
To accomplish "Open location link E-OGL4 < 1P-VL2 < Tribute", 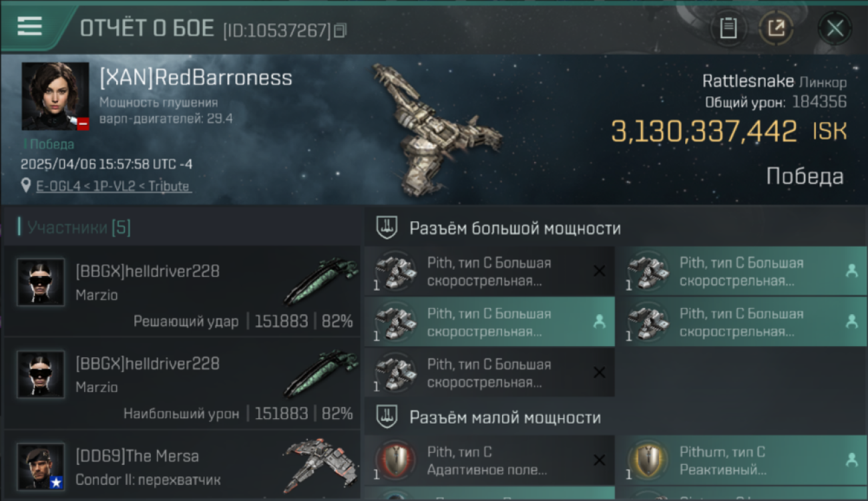I will [x=113, y=186].
